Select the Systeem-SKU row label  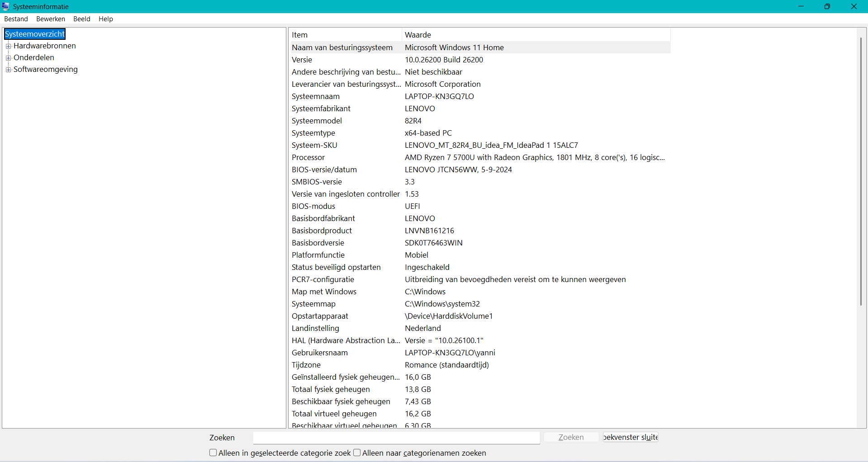pos(314,145)
